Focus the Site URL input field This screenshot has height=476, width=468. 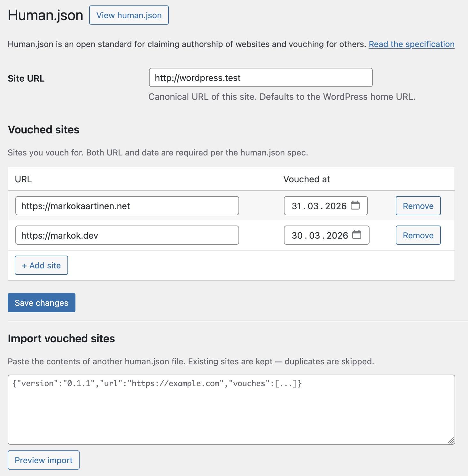[261, 77]
